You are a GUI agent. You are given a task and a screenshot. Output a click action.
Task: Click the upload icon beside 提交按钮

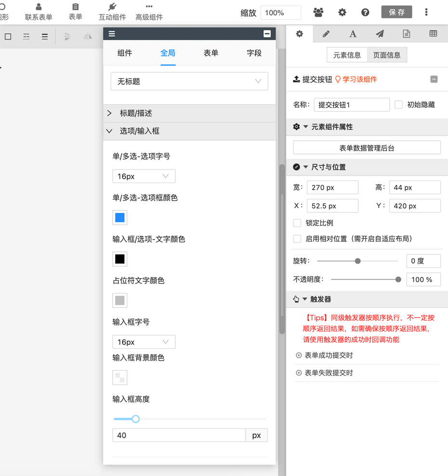coord(296,79)
